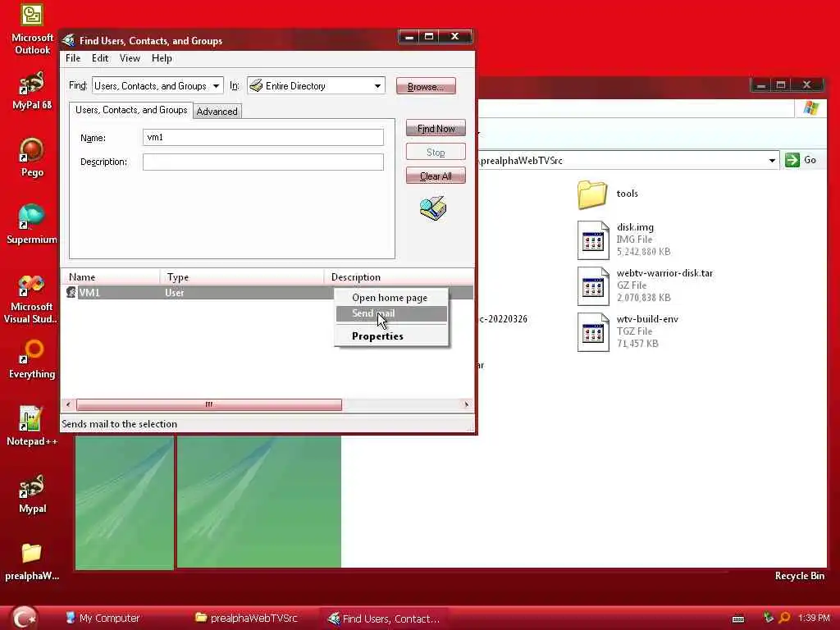Click the VM1 user icon in results
Viewport: 840px width, 630px height.
click(71, 292)
